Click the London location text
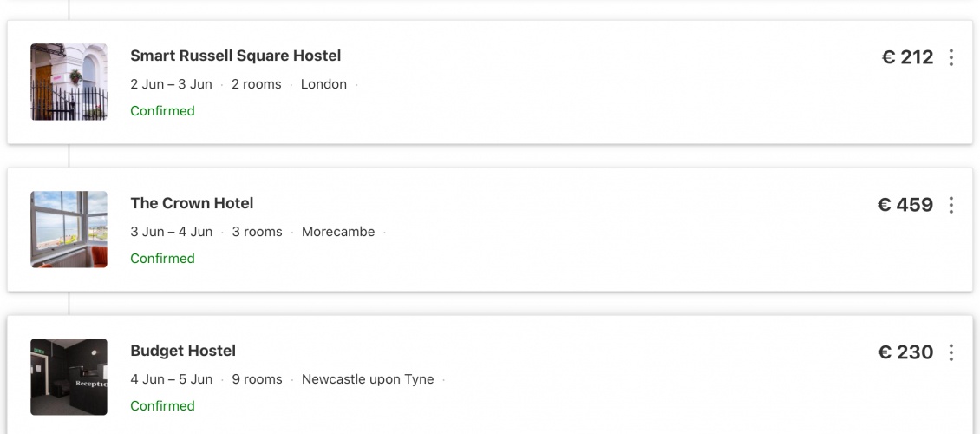 tap(323, 84)
